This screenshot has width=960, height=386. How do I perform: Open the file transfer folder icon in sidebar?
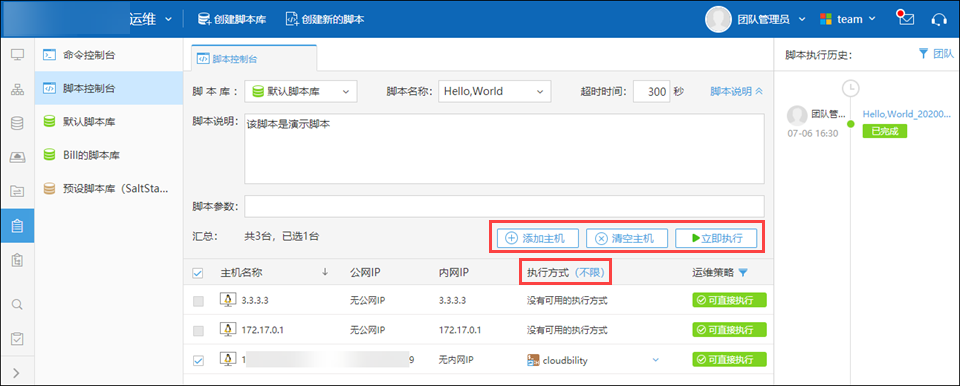pyautogui.click(x=17, y=191)
